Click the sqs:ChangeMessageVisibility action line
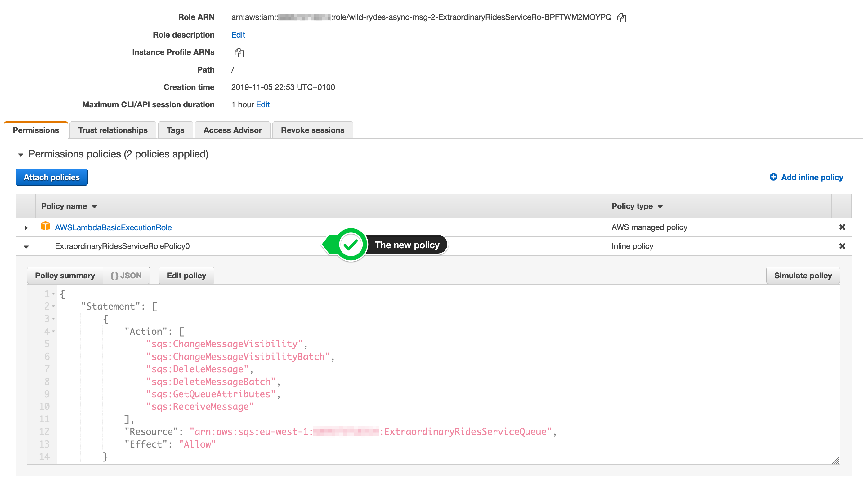This screenshot has height=481, width=868. (224, 344)
